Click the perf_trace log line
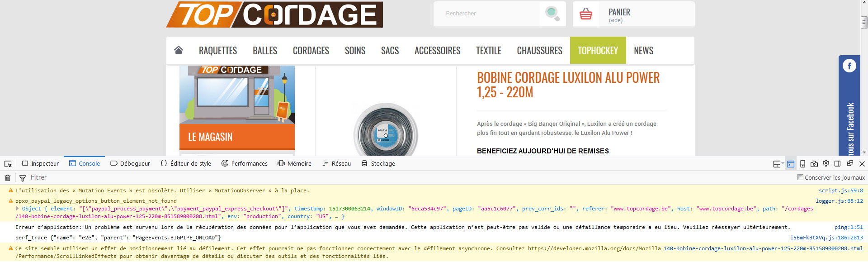Viewport: 868px width, 262px height. click(118, 238)
